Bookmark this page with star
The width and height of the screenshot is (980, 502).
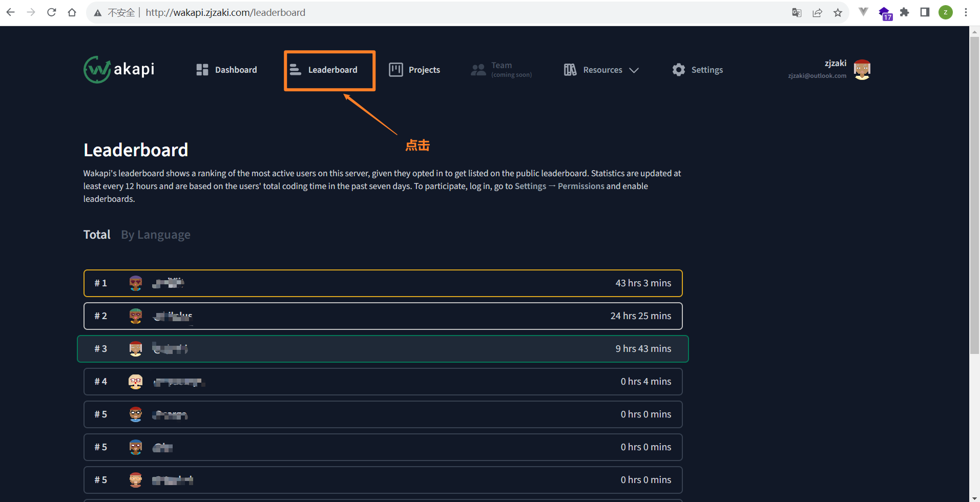838,13
